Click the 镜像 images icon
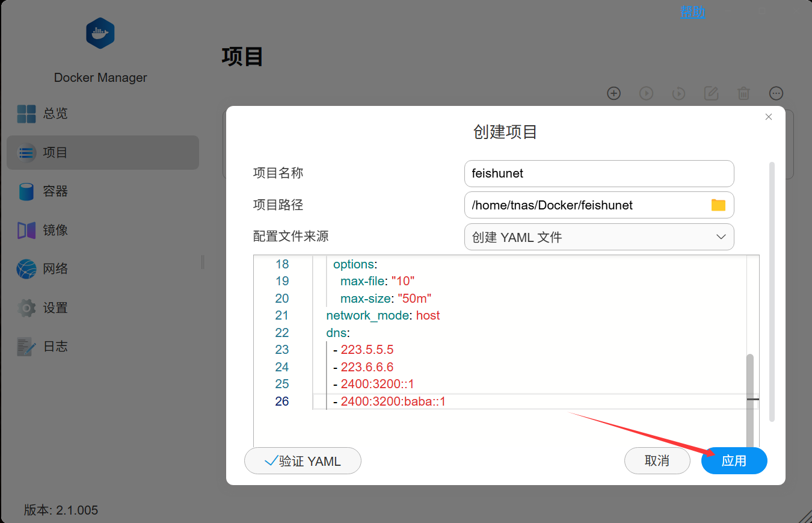This screenshot has height=523, width=812. click(x=26, y=231)
